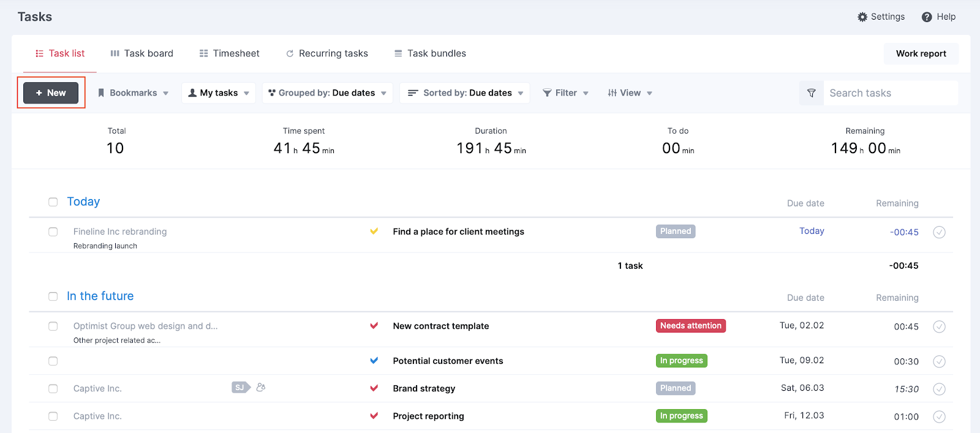Click the Today group heading link
The width and height of the screenshot is (980, 433).
(x=83, y=202)
